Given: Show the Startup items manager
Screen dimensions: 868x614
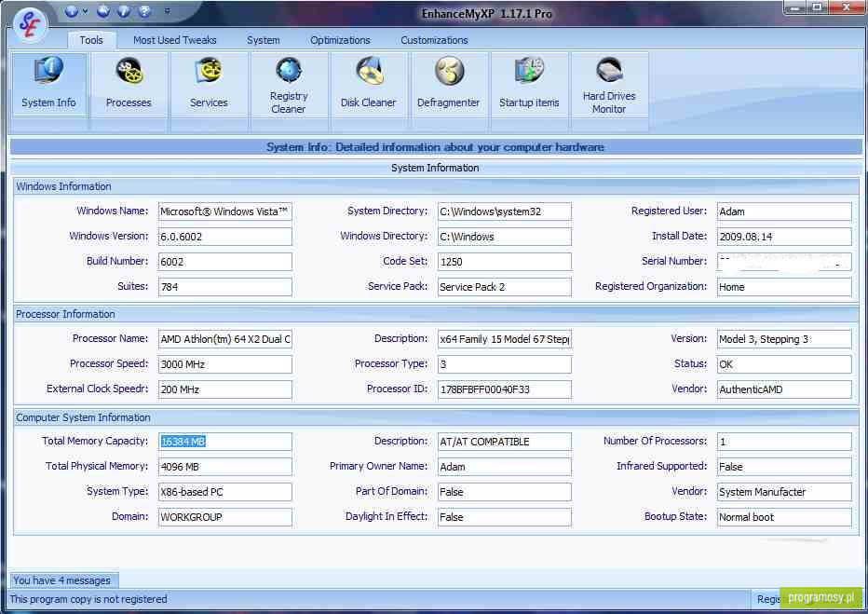Looking at the screenshot, I should tap(529, 85).
